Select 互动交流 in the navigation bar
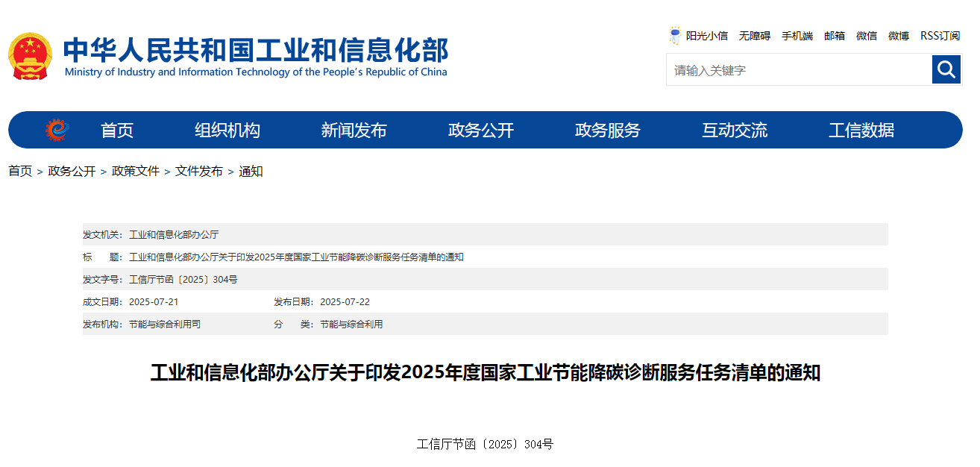The width and height of the screenshot is (980, 467). (735, 129)
